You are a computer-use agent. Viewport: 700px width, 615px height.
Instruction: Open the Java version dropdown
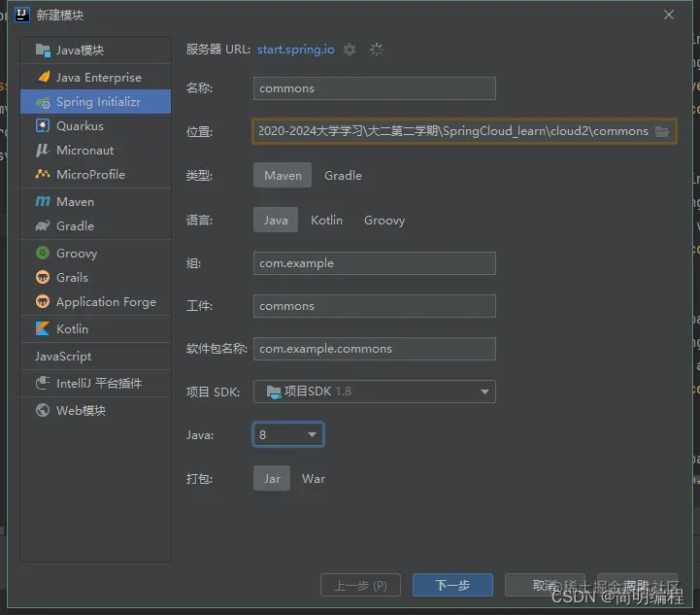(x=288, y=434)
